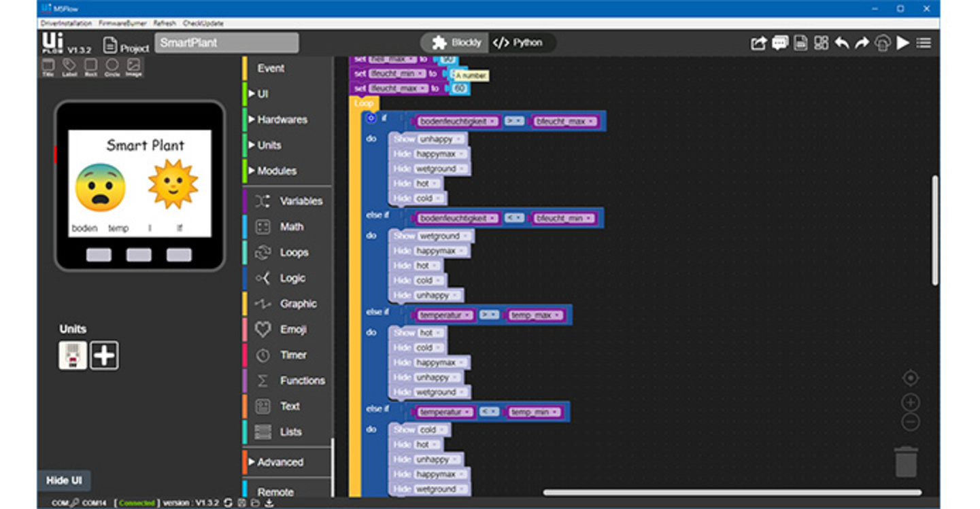Click the Project button
The image size is (980, 509).
tap(126, 46)
